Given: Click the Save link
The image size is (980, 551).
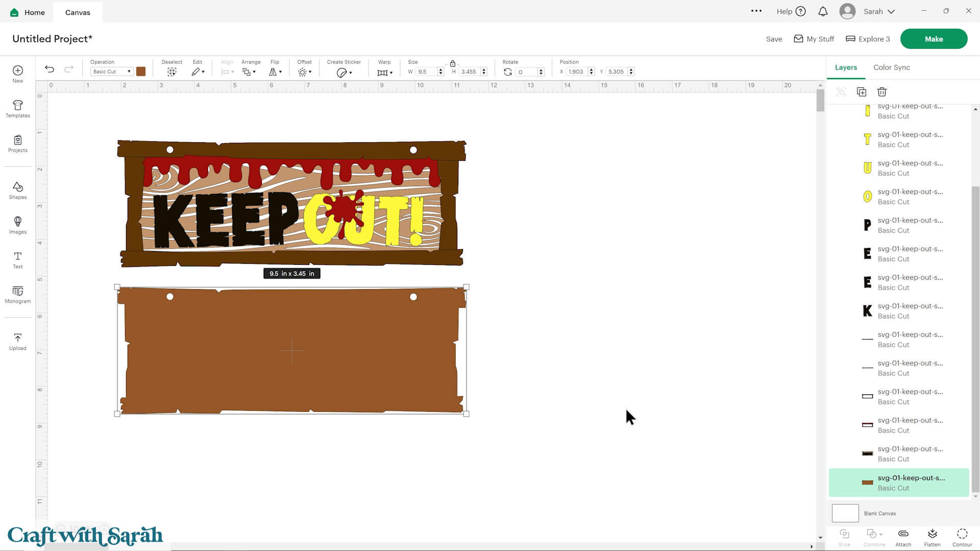Looking at the screenshot, I should pyautogui.click(x=774, y=39).
